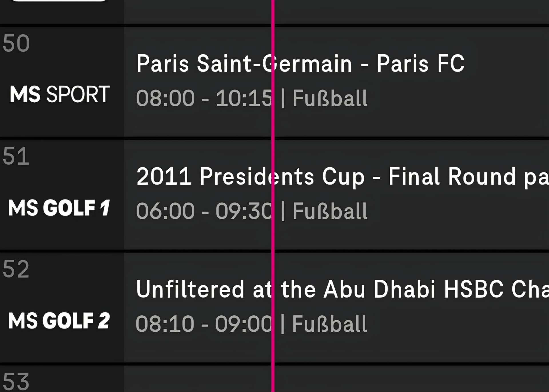Open the MS GOLF 1 channel logo

click(59, 208)
